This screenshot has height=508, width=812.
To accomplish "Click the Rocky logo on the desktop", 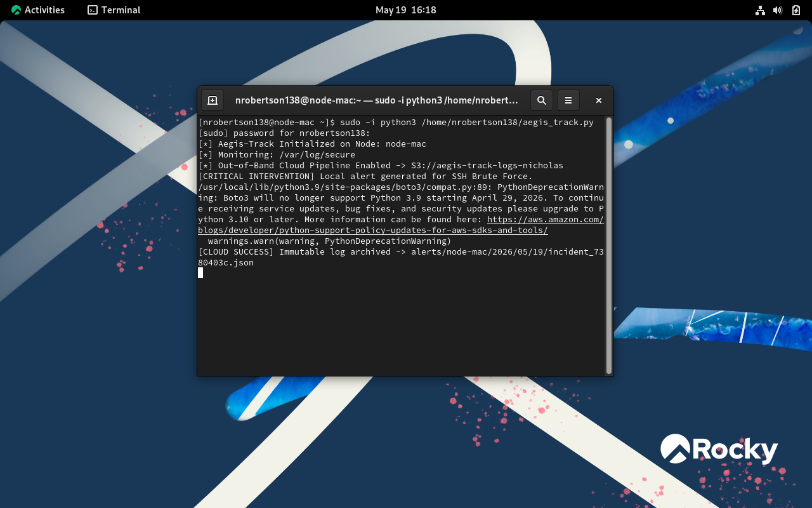I will pyautogui.click(x=719, y=450).
